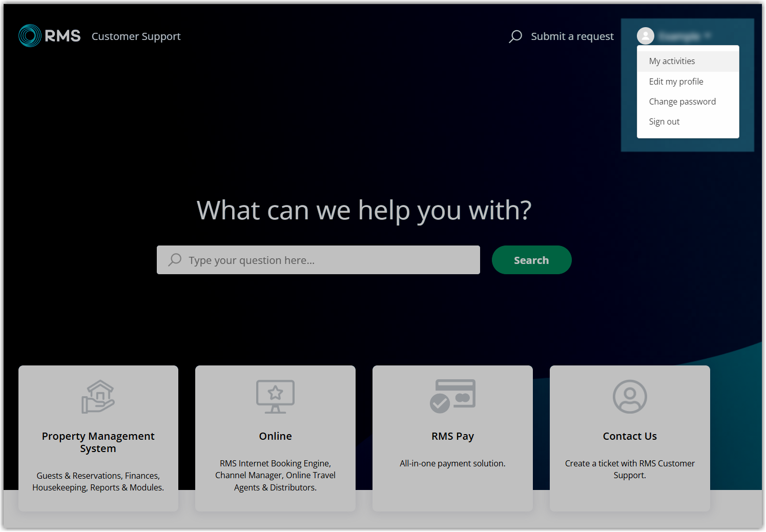This screenshot has width=766, height=532.
Task: Click the Contact Us person icon
Action: [x=630, y=396]
